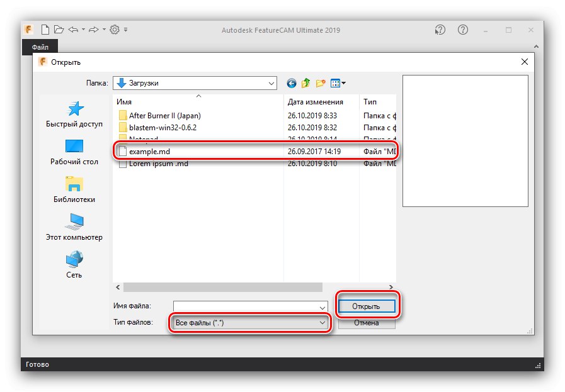Select Рабочий стол in the sidebar
Image resolution: width=565 pixels, height=392 pixels.
tap(74, 153)
